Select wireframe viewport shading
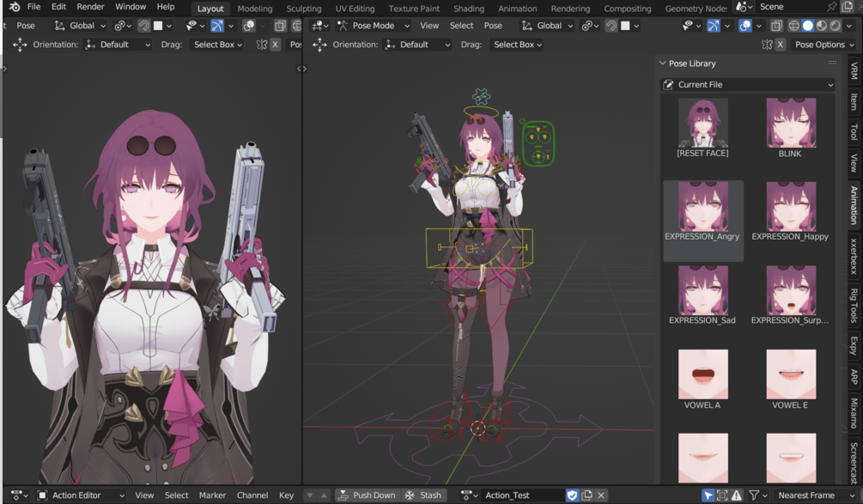 click(793, 25)
